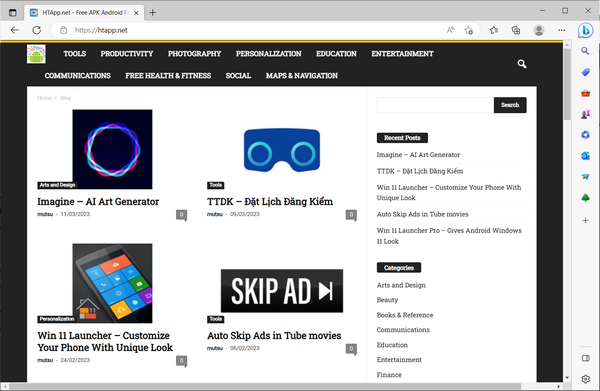Open post title TTDK – Đặt Lịch Đăng Kiểm

coord(270,202)
